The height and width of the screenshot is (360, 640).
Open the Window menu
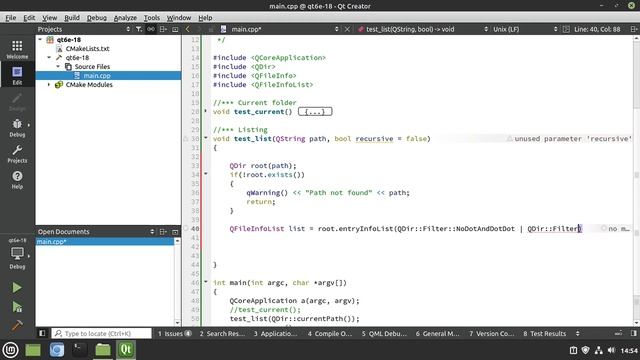(x=179, y=18)
